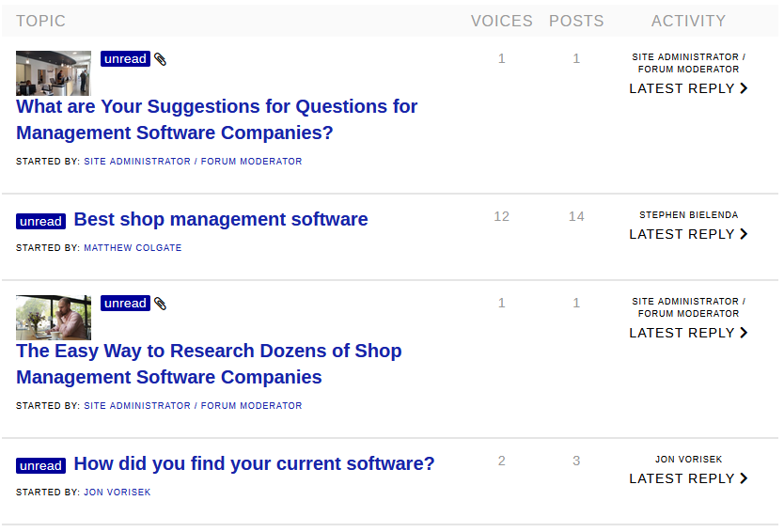Click the chevron arrow next to Stephen Bielenda's latest reply
This screenshot has height=532, width=784.
[x=744, y=234]
